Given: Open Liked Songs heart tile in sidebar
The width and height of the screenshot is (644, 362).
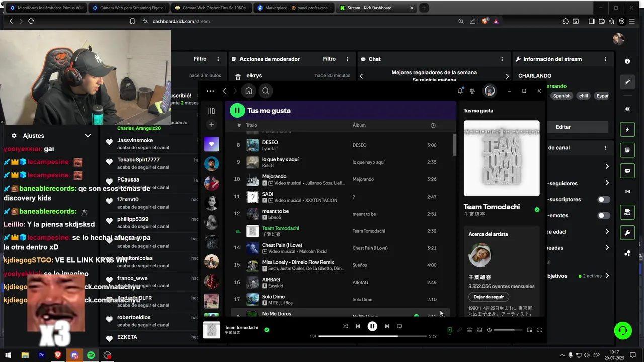Looking at the screenshot, I should pyautogui.click(x=212, y=144).
